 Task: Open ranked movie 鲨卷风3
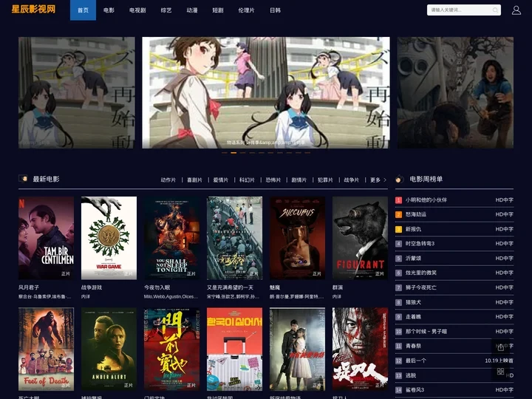[415, 390]
